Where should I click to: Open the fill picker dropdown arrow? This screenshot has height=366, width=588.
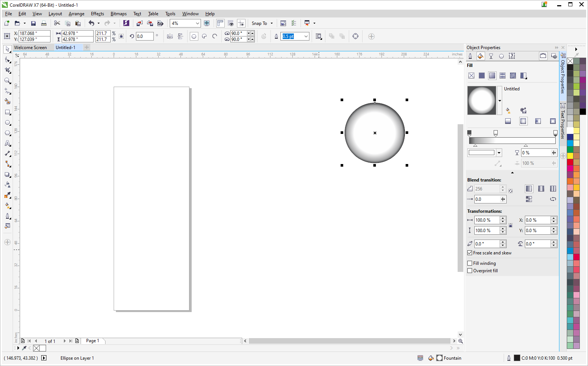tap(500, 100)
